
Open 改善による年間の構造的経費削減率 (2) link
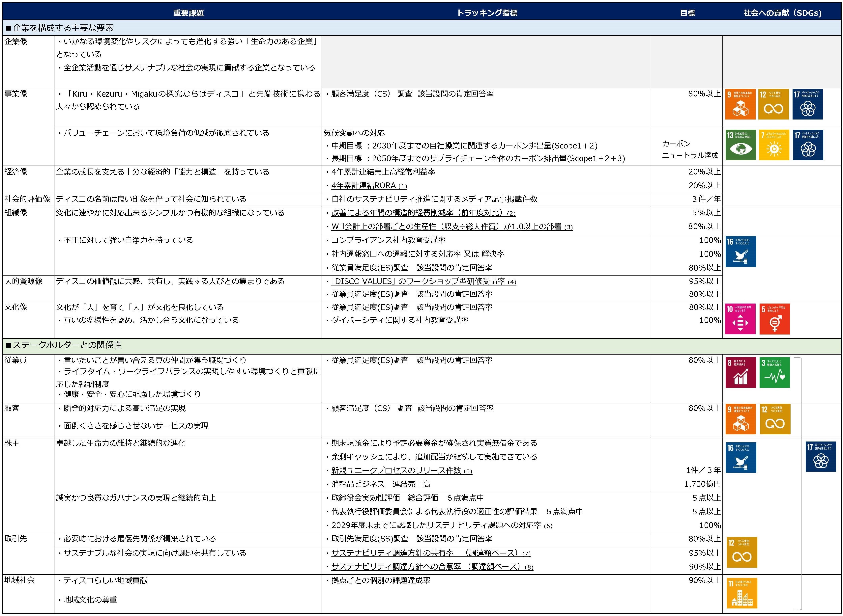[x=423, y=213]
